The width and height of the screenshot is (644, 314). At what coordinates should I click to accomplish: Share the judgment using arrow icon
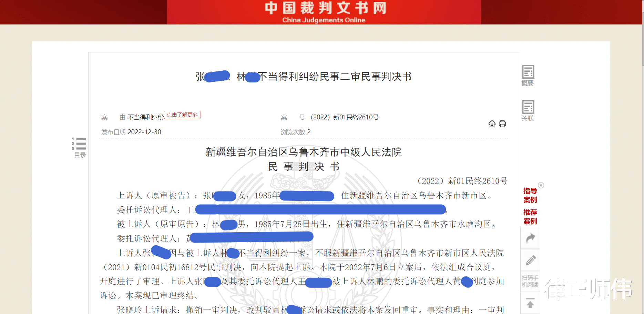tap(530, 238)
